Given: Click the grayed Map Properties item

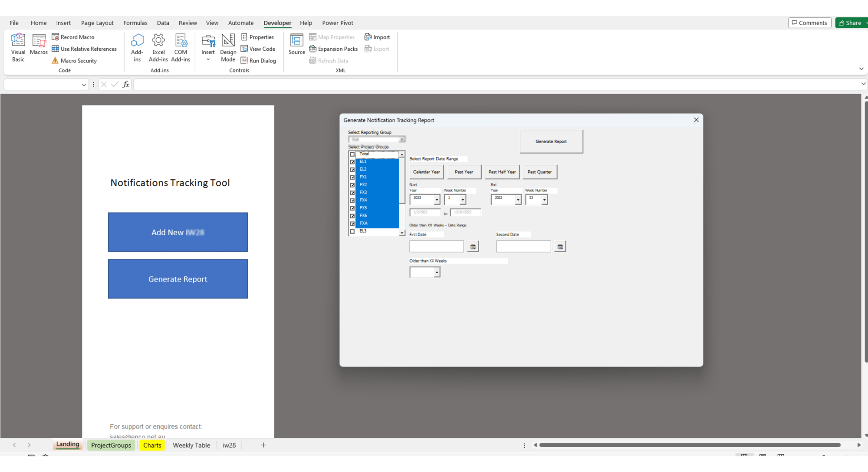Looking at the screenshot, I should [332, 37].
